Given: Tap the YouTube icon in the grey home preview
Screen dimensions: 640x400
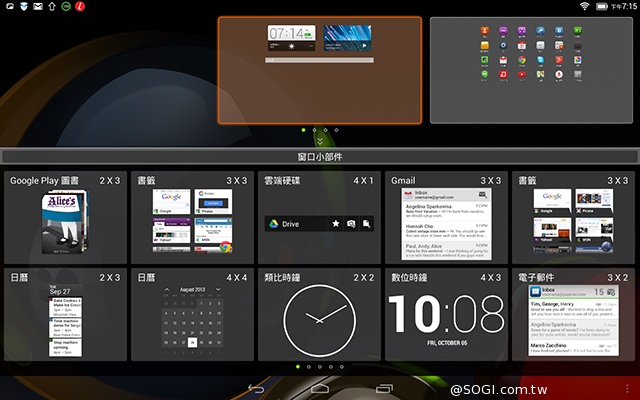Looking at the screenshot, I should [522, 75].
